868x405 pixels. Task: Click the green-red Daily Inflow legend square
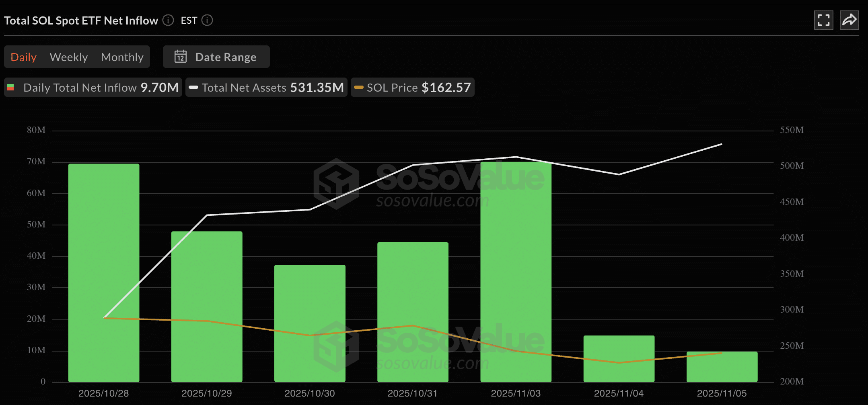pyautogui.click(x=11, y=87)
